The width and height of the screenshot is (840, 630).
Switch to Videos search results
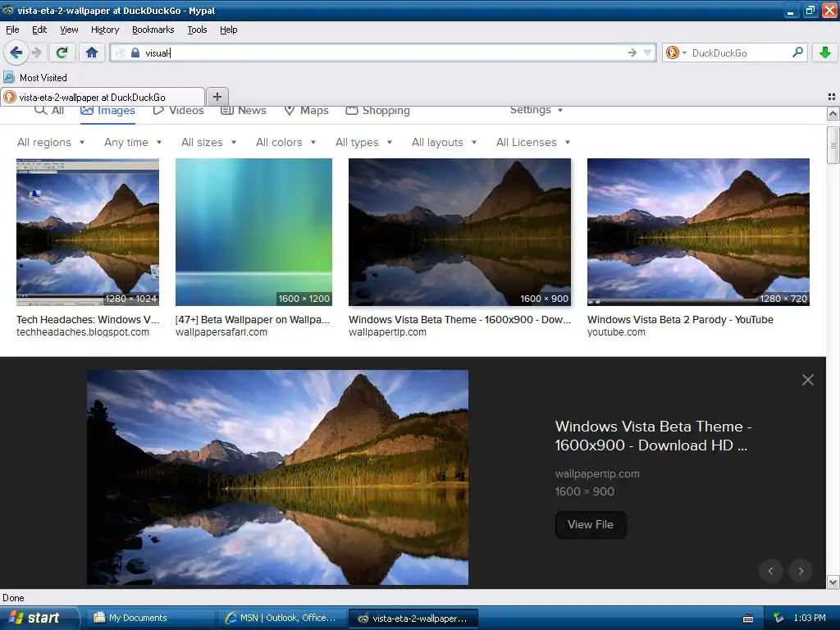[178, 111]
